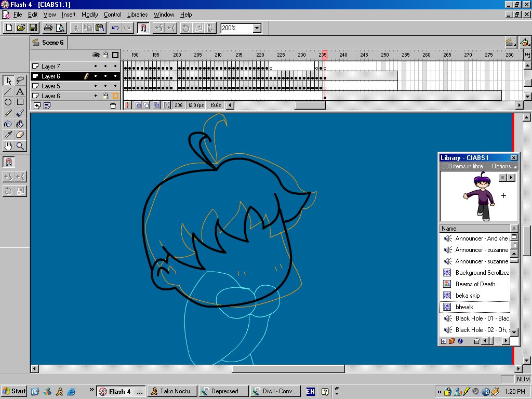
Task: Select Beams of Death in library
Action: point(475,284)
